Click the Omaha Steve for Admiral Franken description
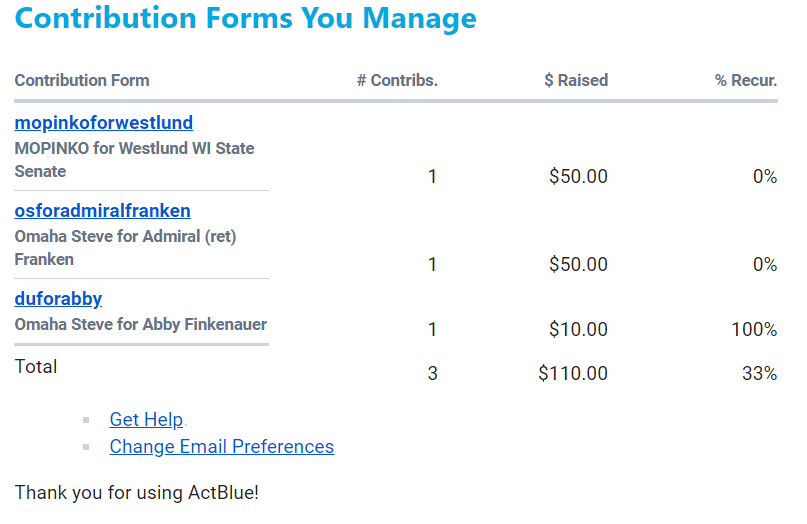Viewport: 807px width, 524px height. (x=125, y=248)
